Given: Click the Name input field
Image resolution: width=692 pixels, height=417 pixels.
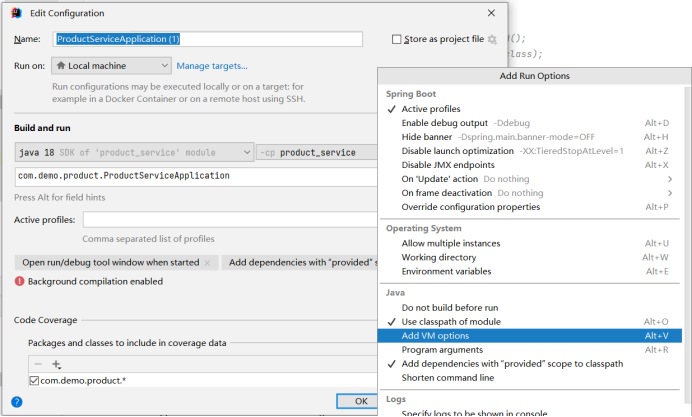Looking at the screenshot, I should tap(208, 39).
